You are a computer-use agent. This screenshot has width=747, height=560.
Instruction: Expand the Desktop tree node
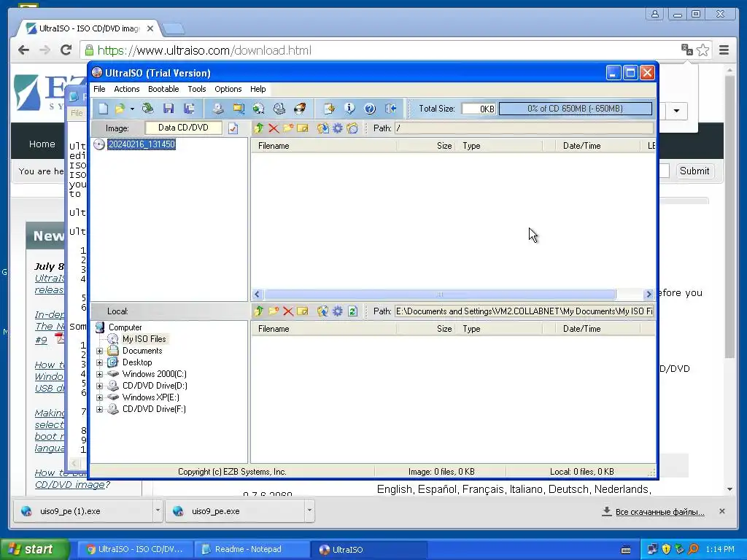click(x=99, y=362)
